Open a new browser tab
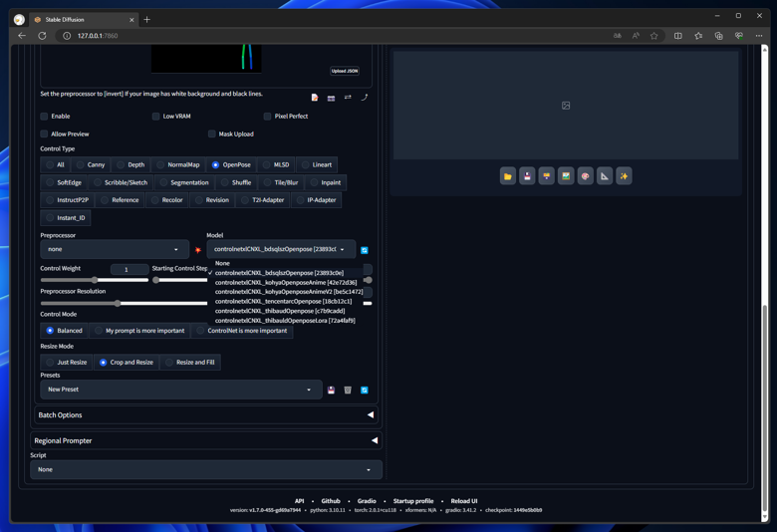Image resolution: width=777 pixels, height=532 pixels. [146, 20]
